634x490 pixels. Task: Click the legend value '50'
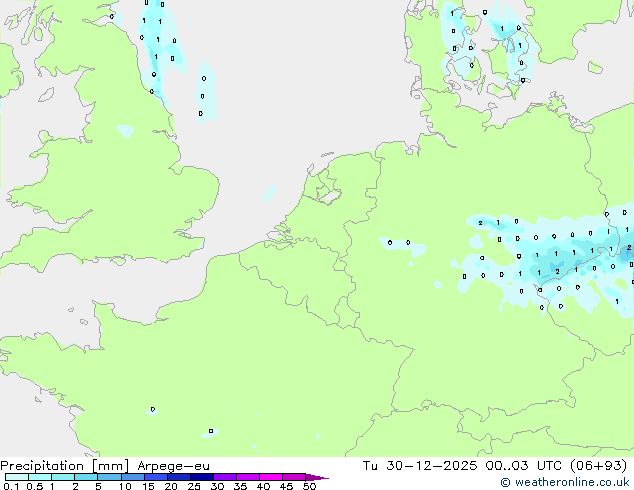click(309, 486)
